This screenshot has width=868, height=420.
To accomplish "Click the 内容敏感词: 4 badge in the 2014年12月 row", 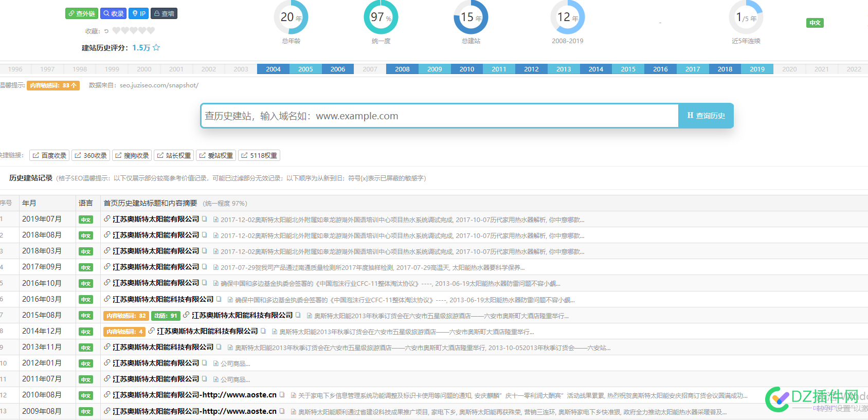I will tap(124, 332).
